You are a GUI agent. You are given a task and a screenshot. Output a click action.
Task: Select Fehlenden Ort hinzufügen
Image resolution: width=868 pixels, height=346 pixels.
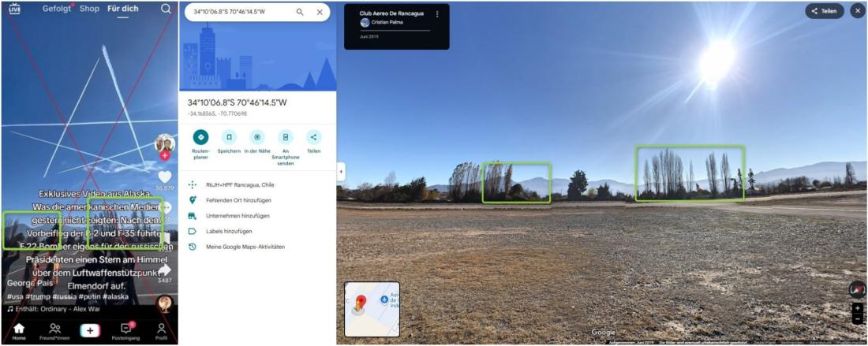tap(238, 201)
